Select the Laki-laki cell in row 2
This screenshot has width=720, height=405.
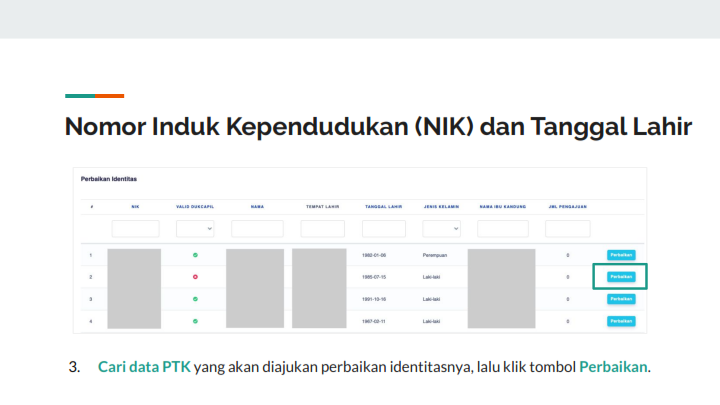click(x=431, y=277)
